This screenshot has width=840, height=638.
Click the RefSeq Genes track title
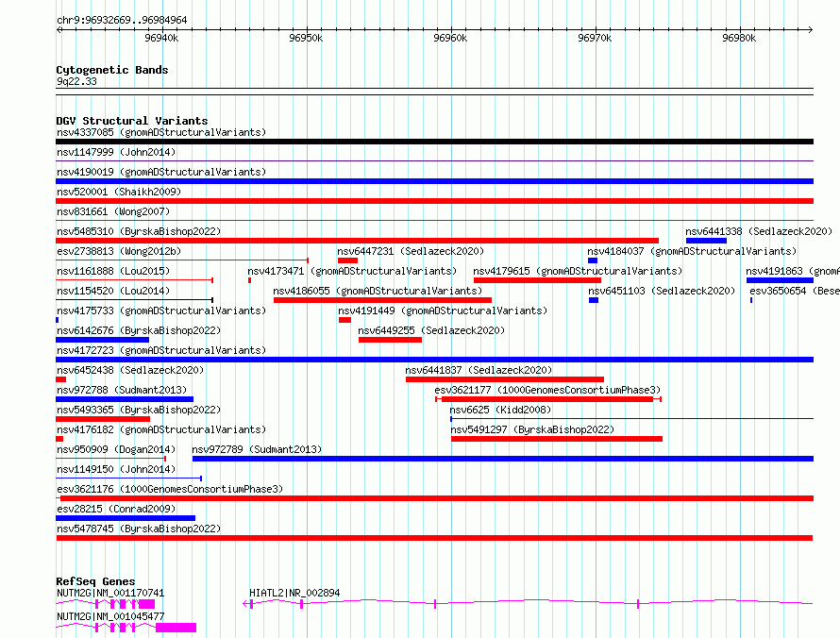click(x=95, y=581)
